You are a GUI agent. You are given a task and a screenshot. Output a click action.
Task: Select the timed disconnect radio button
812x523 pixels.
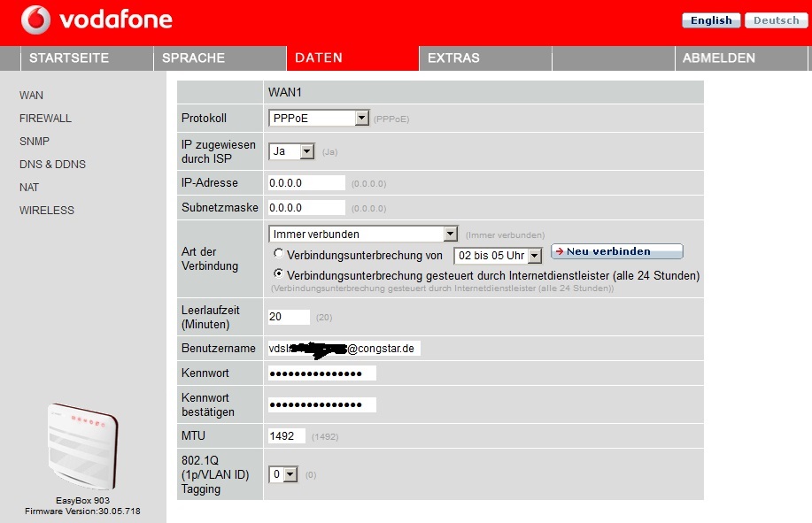click(x=279, y=255)
